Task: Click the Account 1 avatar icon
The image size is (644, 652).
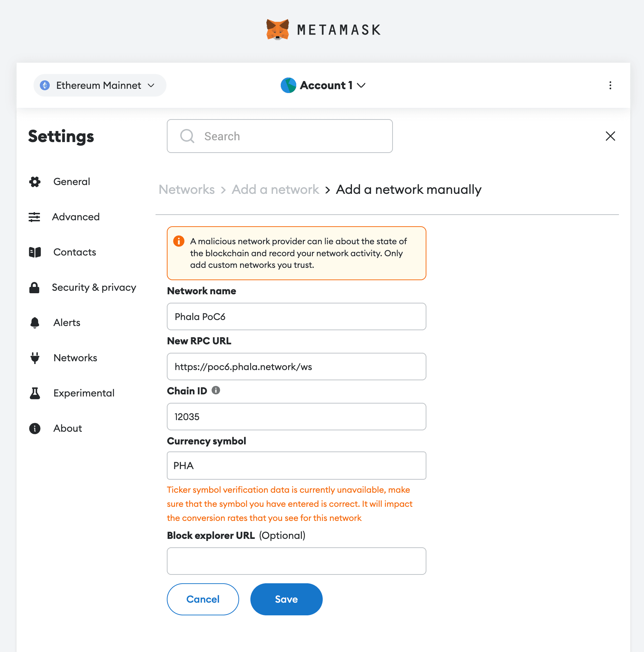Action: coord(288,85)
